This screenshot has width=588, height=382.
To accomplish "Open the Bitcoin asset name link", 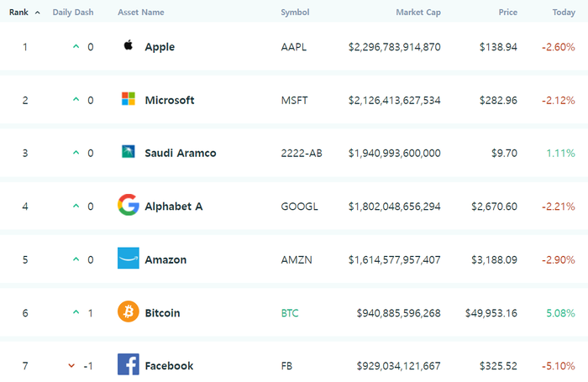I will click(x=162, y=313).
